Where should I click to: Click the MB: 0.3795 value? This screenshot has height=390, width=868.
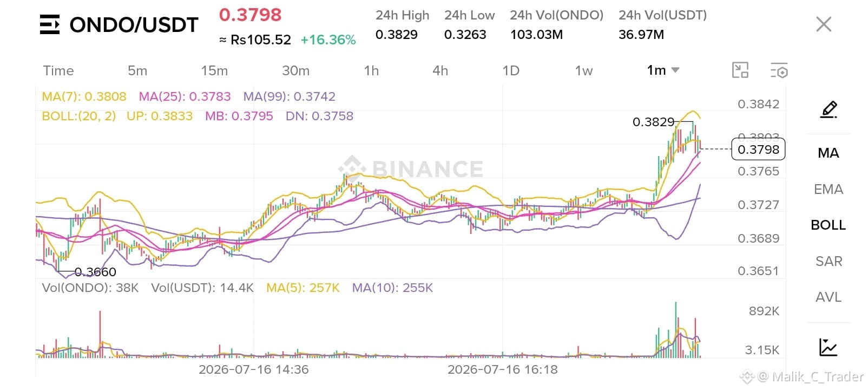tap(239, 116)
